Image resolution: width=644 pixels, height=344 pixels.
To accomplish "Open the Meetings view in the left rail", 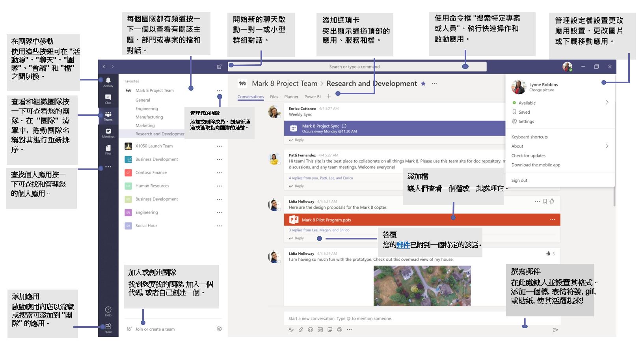I will (x=108, y=133).
